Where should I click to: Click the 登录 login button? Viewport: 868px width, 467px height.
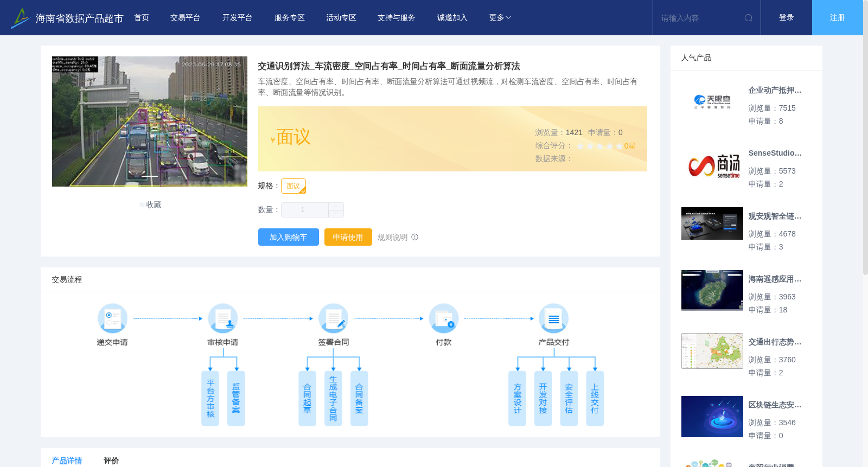click(x=787, y=18)
